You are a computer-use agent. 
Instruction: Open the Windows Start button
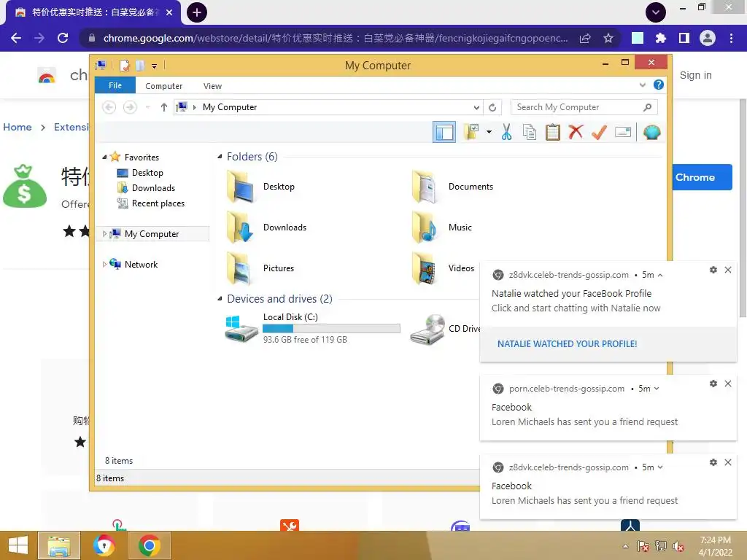pyautogui.click(x=18, y=545)
